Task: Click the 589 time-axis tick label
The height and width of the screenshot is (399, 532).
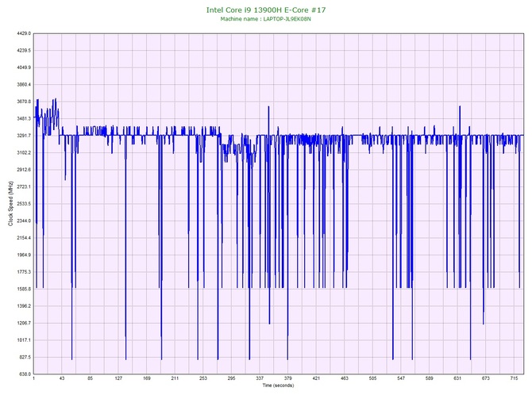Action: point(430,378)
